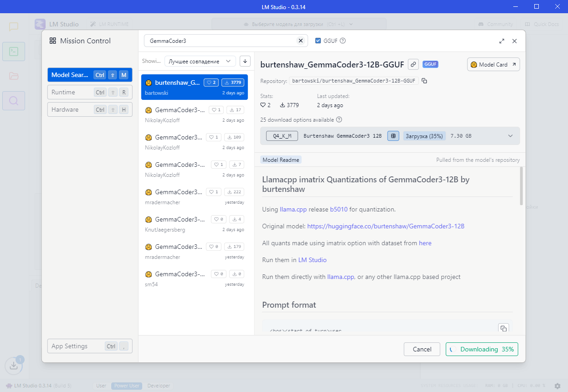
Task: Click LM Studio logo in header
Action: click(40, 24)
